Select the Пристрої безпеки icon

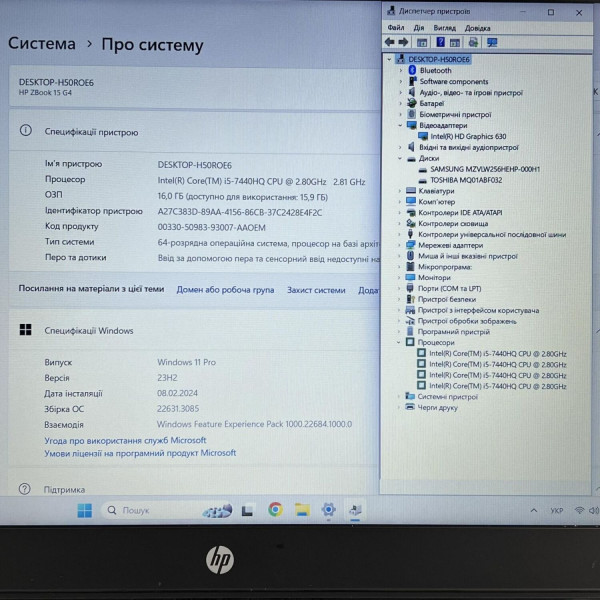[410, 299]
